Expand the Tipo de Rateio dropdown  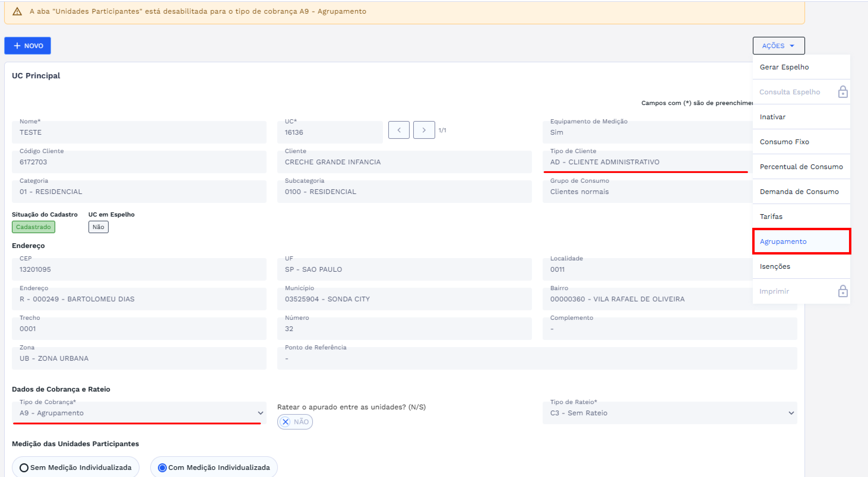[669, 413]
